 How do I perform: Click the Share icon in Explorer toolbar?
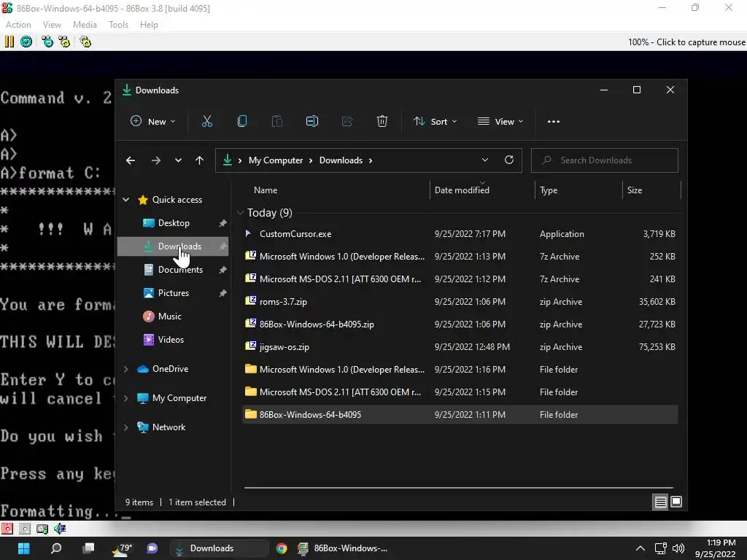(347, 122)
